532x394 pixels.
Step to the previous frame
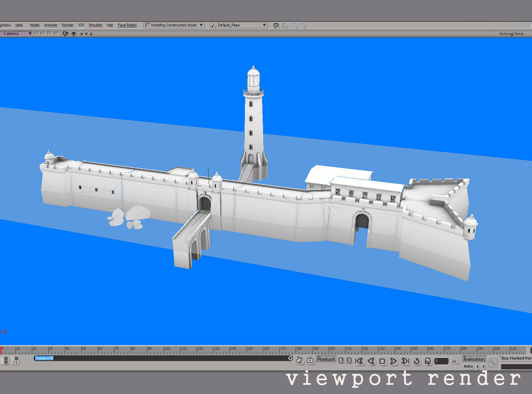pos(341,360)
